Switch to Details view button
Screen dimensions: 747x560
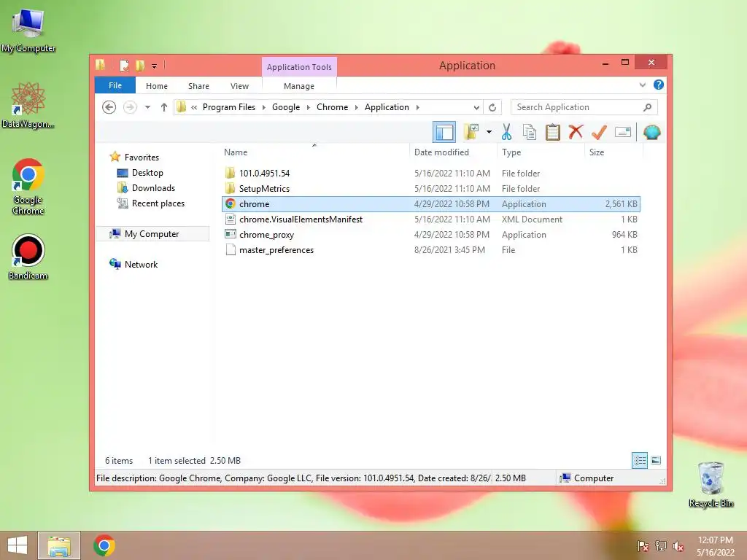click(639, 460)
